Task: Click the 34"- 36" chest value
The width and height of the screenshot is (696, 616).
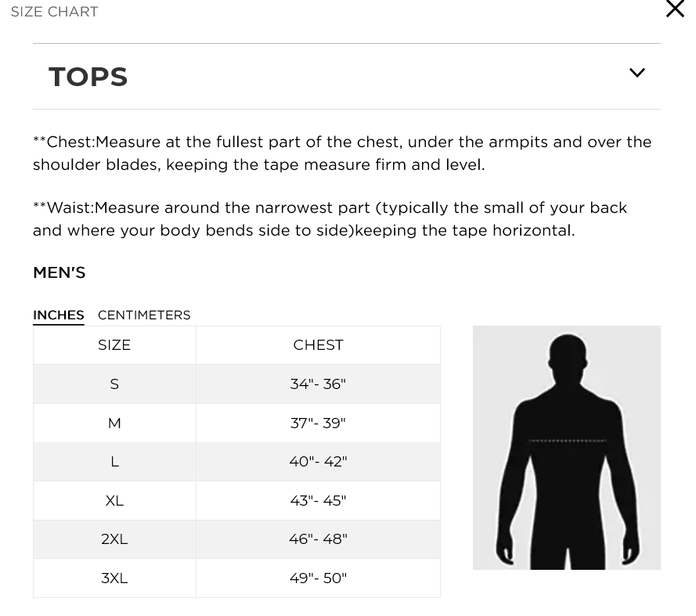Action: [x=319, y=384]
